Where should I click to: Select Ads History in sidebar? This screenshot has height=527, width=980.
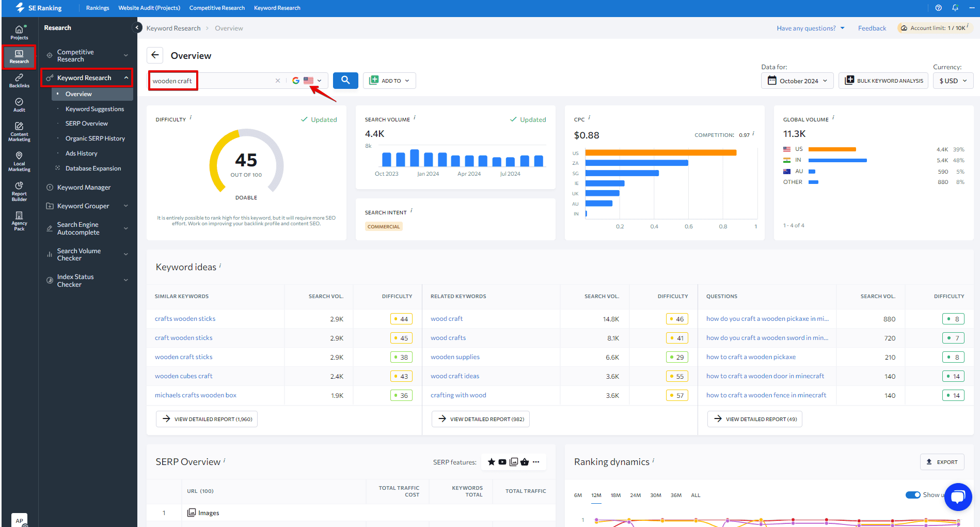click(81, 153)
